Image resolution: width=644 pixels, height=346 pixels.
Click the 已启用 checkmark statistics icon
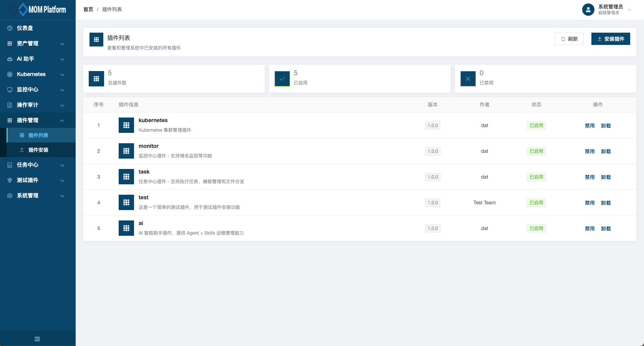[x=282, y=79]
